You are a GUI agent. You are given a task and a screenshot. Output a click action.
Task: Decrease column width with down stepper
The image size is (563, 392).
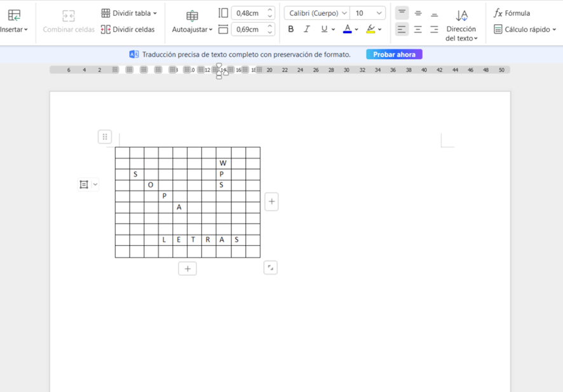tap(270, 32)
